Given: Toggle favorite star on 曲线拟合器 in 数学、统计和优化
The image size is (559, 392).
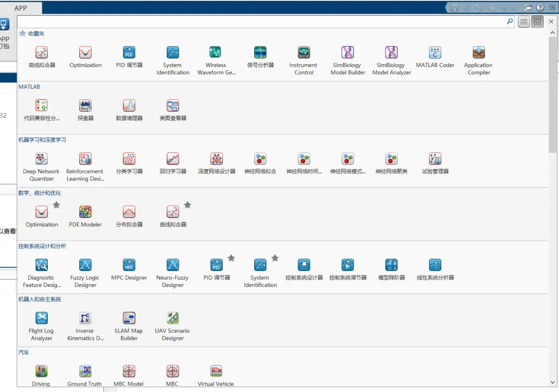Looking at the screenshot, I should [x=188, y=205].
